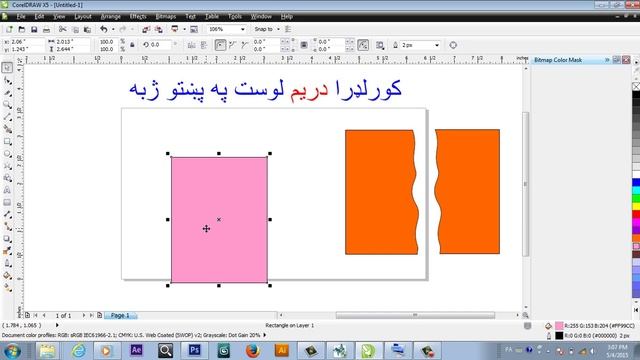This screenshot has width=640, height=360.
Task: Open Firefox from the taskbar
Action: [x=253, y=350]
